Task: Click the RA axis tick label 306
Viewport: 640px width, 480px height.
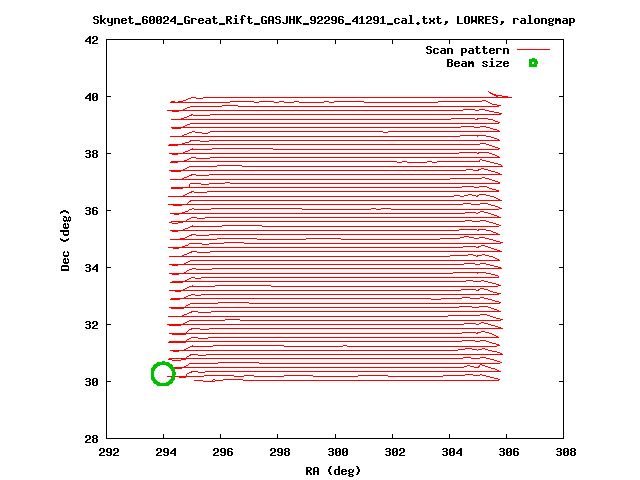Action: coord(509,452)
